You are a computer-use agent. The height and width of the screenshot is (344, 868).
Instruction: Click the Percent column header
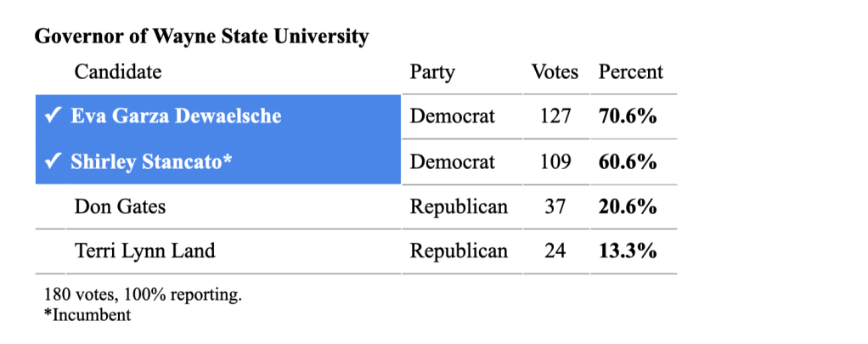click(631, 72)
